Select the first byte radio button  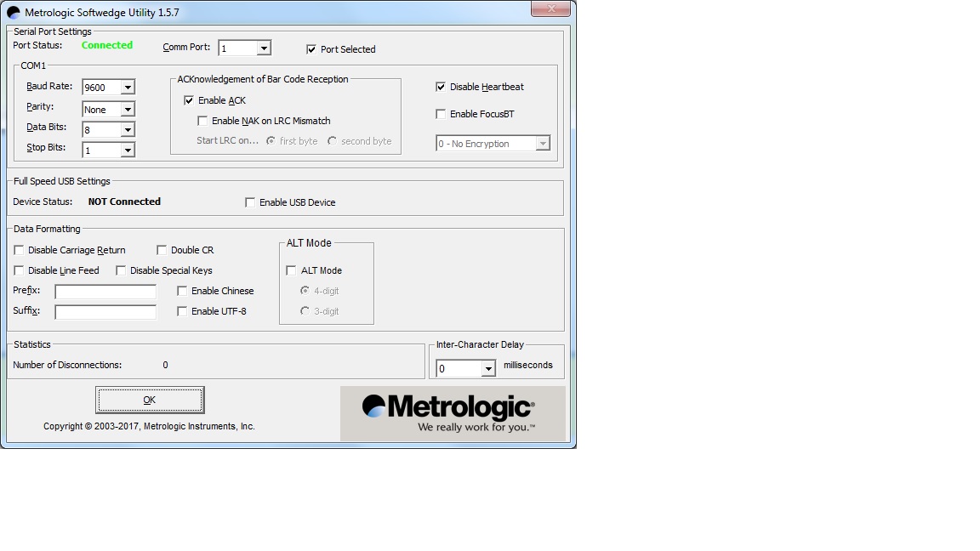click(x=271, y=141)
